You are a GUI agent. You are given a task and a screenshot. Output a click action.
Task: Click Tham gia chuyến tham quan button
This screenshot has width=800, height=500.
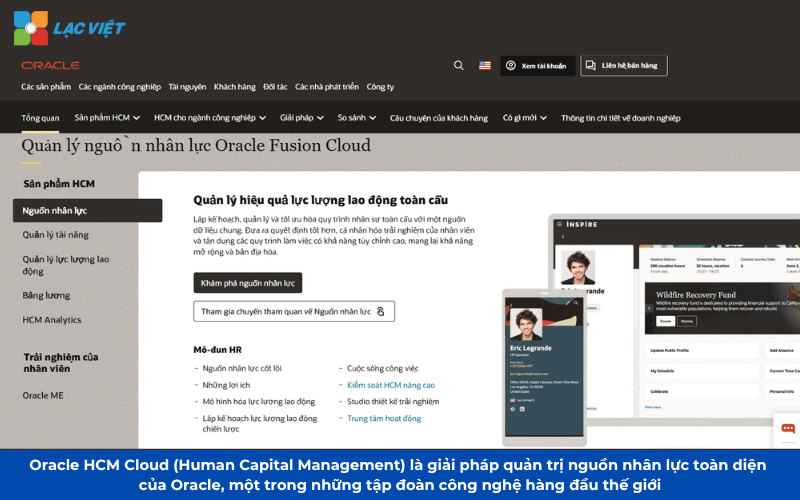tap(293, 311)
